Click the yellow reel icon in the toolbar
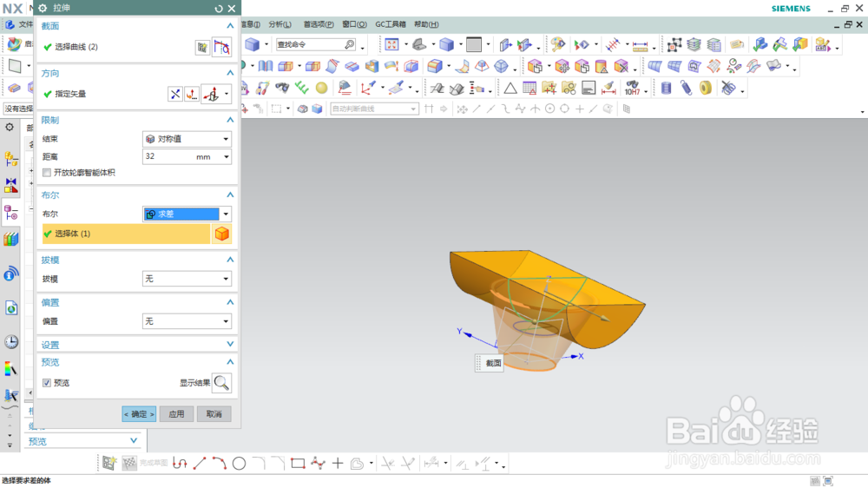 706,88
